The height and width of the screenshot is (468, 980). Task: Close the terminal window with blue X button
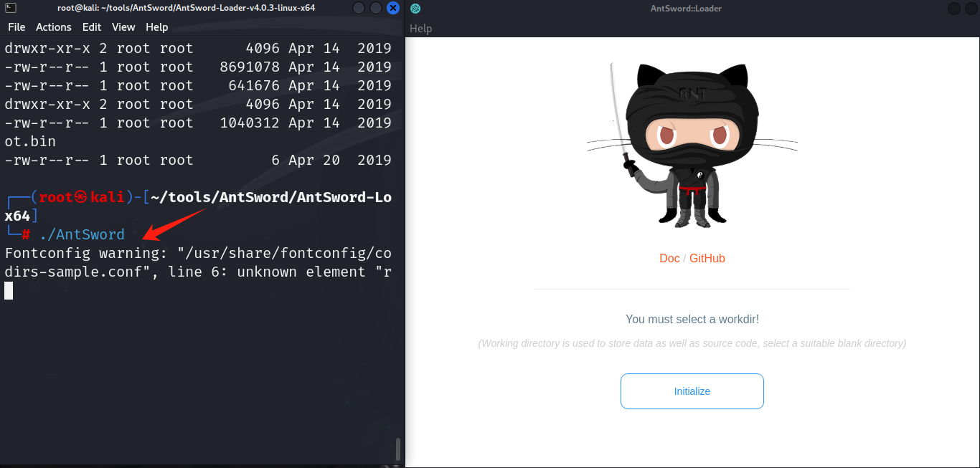tap(392, 9)
